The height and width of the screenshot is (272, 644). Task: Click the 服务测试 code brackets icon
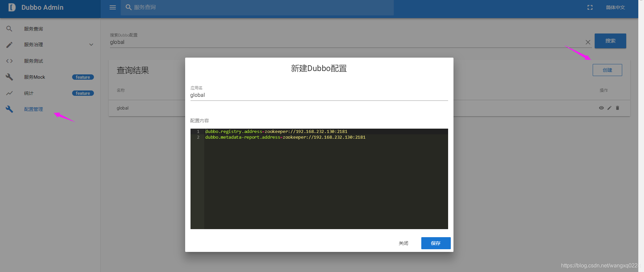click(x=9, y=61)
